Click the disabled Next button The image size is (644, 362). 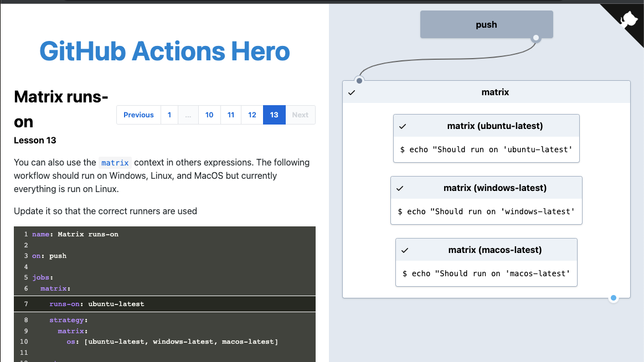click(x=300, y=115)
